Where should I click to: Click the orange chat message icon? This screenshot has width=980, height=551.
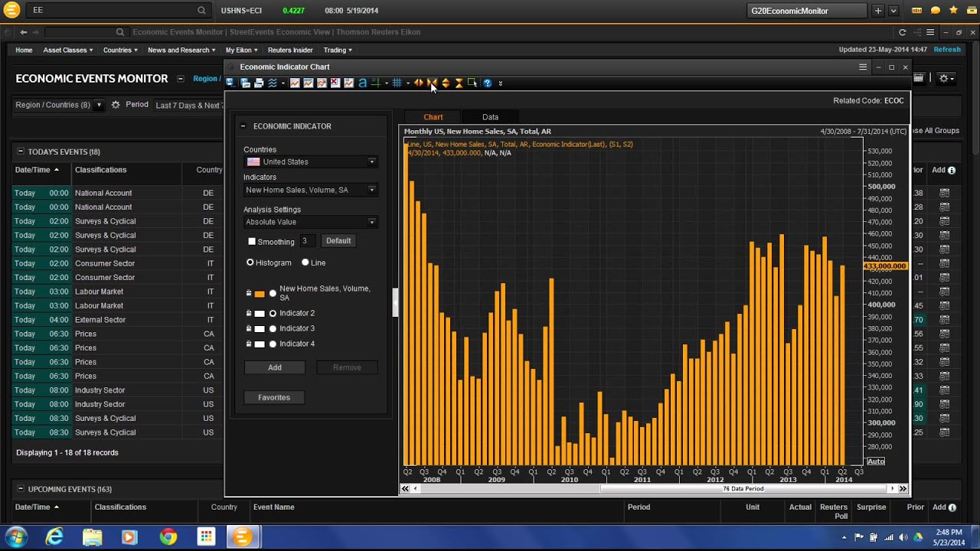[936, 11]
